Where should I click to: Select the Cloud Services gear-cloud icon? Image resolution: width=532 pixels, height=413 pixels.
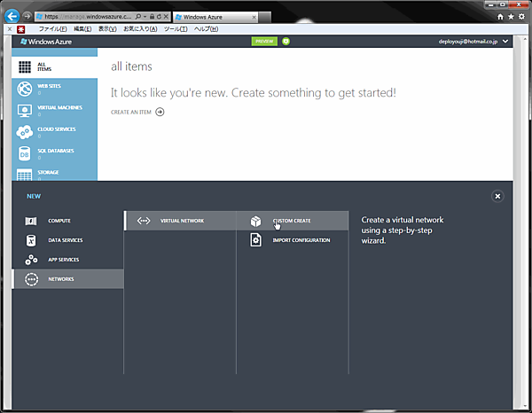(x=25, y=132)
